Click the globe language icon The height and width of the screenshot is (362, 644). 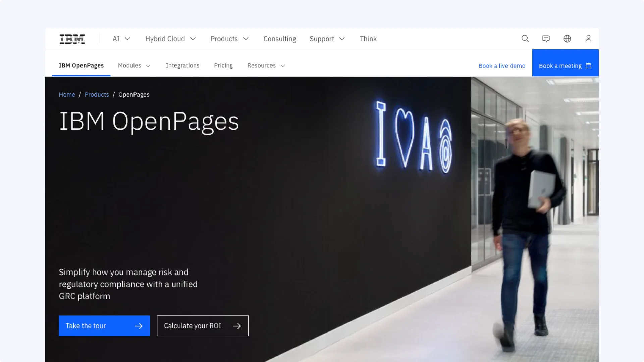(567, 39)
